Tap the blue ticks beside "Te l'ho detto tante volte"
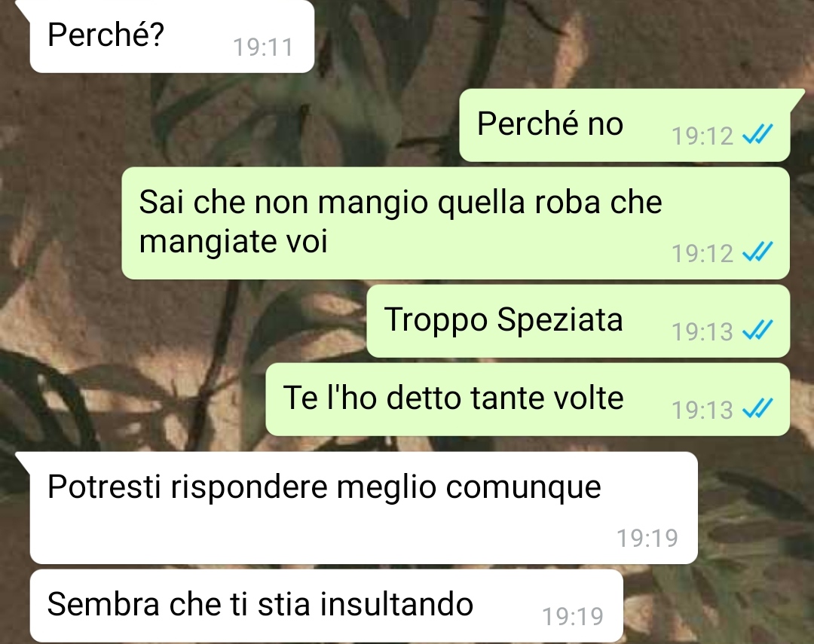Image resolution: width=814 pixels, height=644 pixels. pos(757,408)
